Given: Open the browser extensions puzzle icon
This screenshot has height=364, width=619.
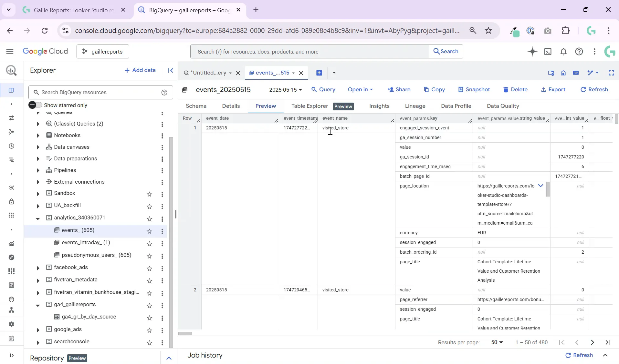Looking at the screenshot, I should click(566, 31).
